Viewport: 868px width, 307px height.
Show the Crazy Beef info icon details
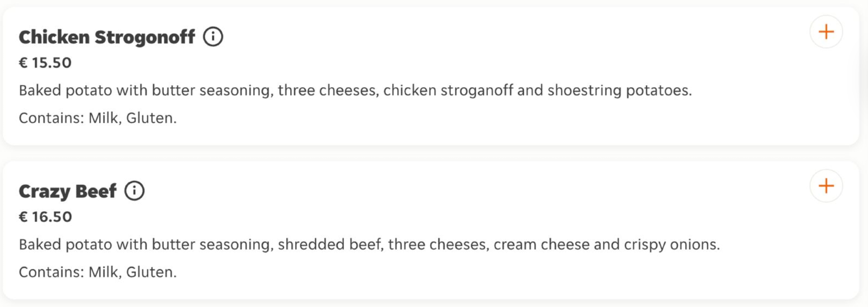(x=135, y=191)
